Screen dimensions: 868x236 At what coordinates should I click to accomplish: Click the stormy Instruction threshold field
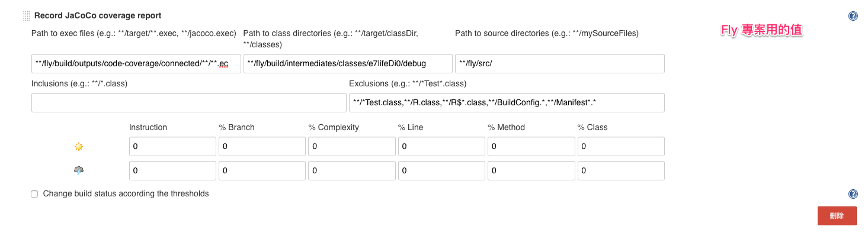point(172,171)
